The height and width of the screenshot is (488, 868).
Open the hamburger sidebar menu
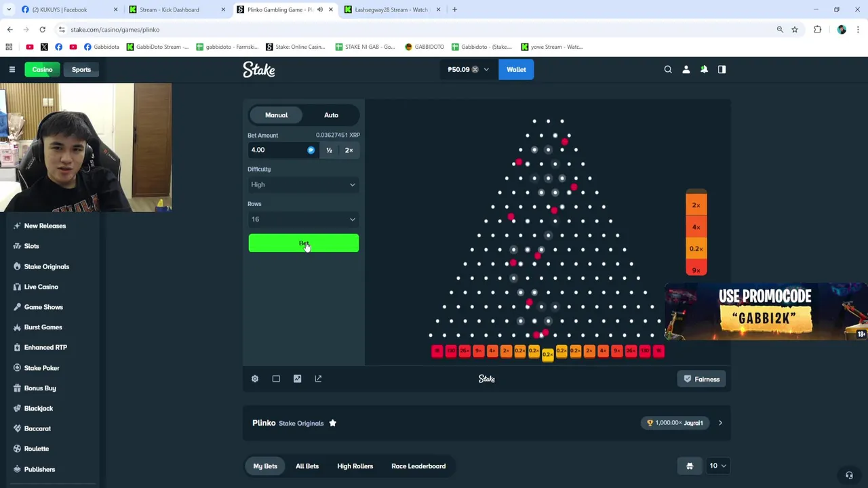click(12, 69)
